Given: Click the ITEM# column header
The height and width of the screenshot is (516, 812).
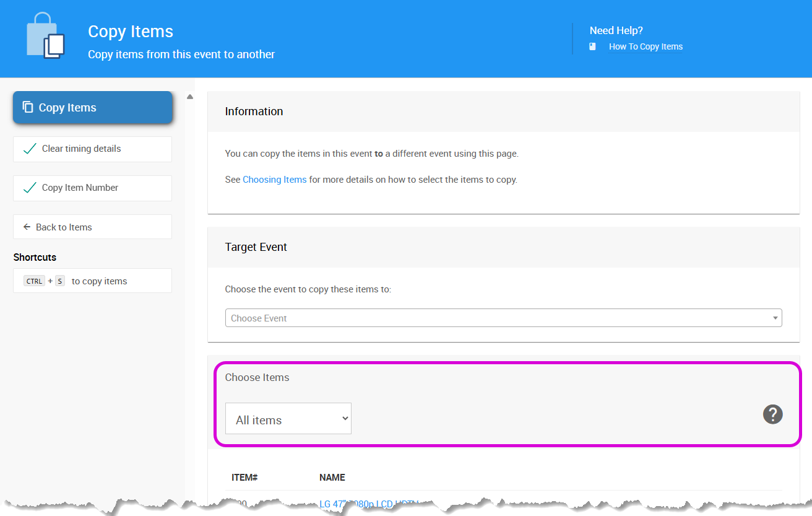Looking at the screenshot, I should (x=244, y=478).
